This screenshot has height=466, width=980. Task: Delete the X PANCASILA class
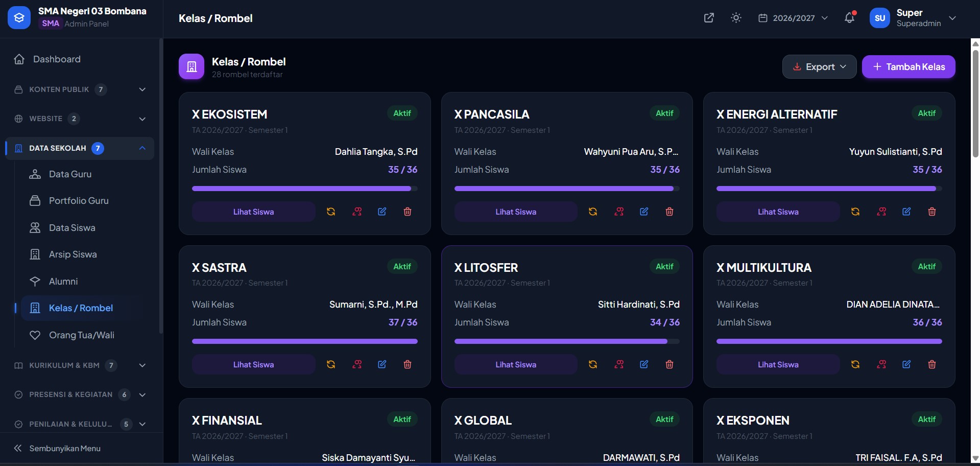pos(670,212)
